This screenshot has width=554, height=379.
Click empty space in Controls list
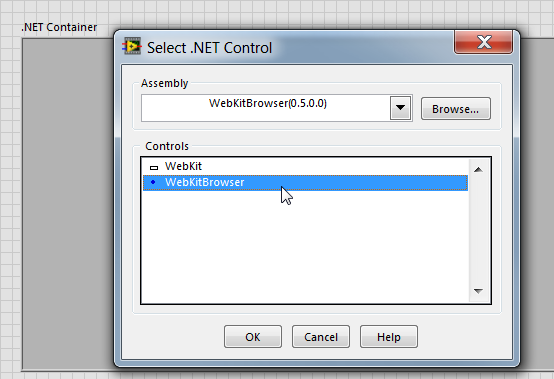click(305, 247)
